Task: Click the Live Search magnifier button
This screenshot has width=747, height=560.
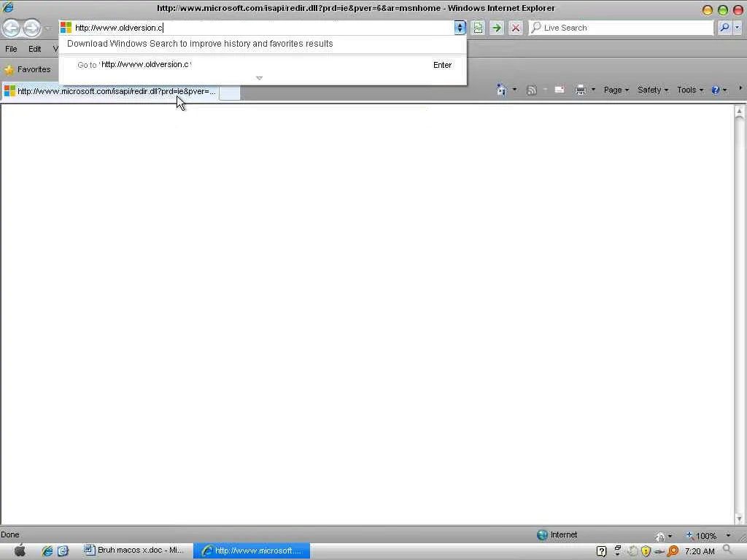Action: tap(724, 28)
